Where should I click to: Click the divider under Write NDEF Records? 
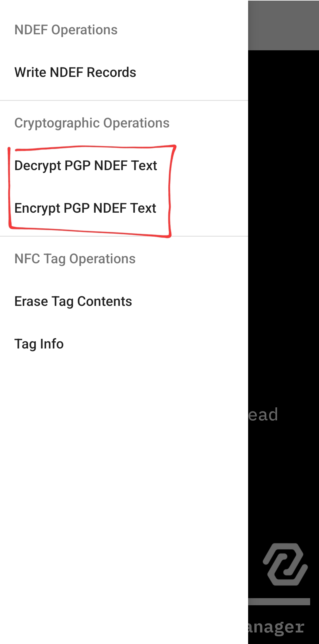124,101
